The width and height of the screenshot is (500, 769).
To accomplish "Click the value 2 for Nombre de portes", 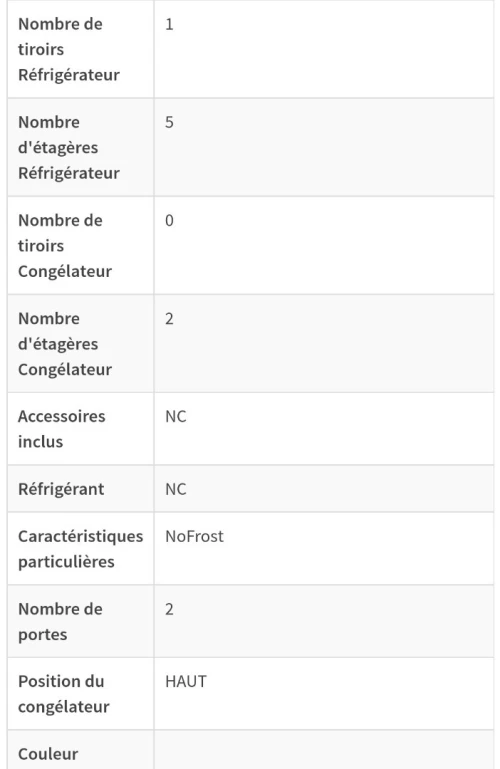I will point(169,609).
